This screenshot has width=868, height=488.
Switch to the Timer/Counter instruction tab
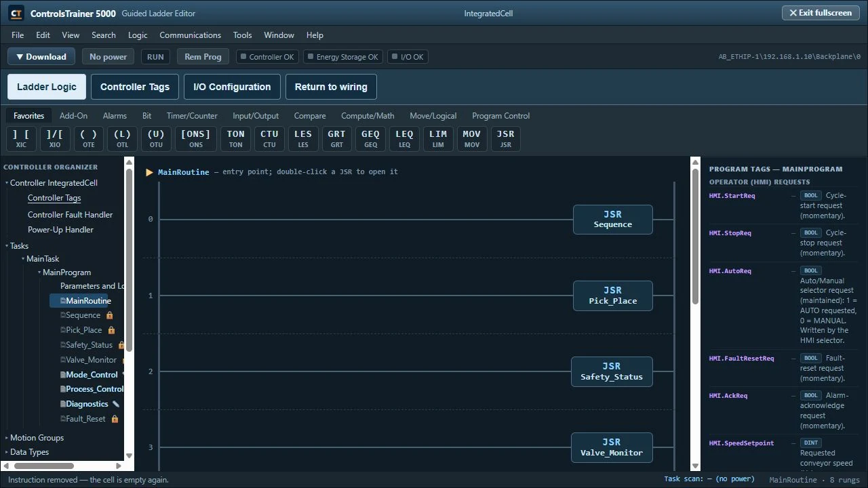point(192,116)
